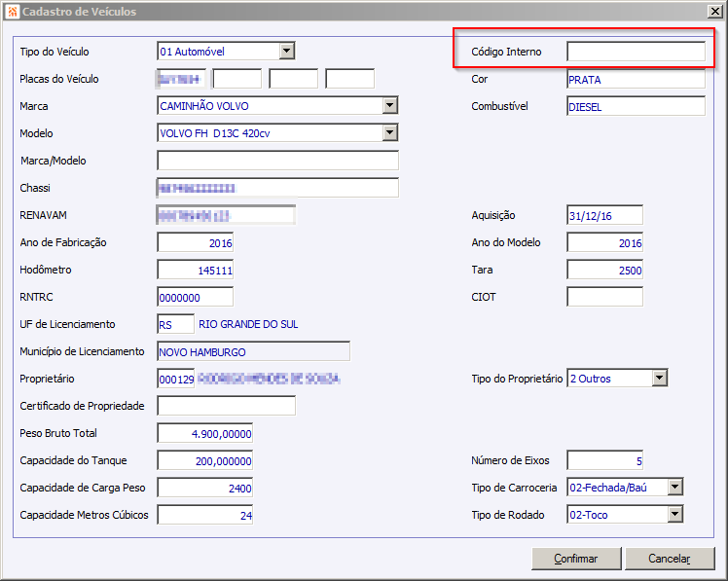Open the Tipo de Carroceria dropdown

pyautogui.click(x=675, y=488)
